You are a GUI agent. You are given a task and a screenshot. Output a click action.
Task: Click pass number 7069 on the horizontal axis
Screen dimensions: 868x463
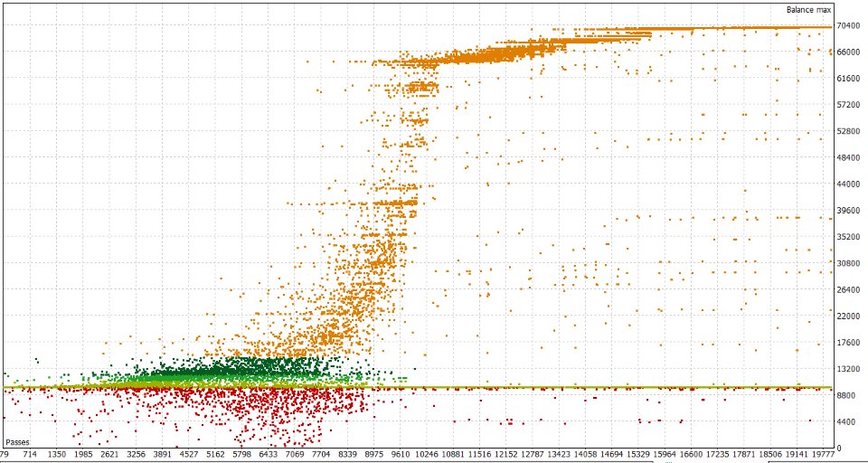point(295,454)
